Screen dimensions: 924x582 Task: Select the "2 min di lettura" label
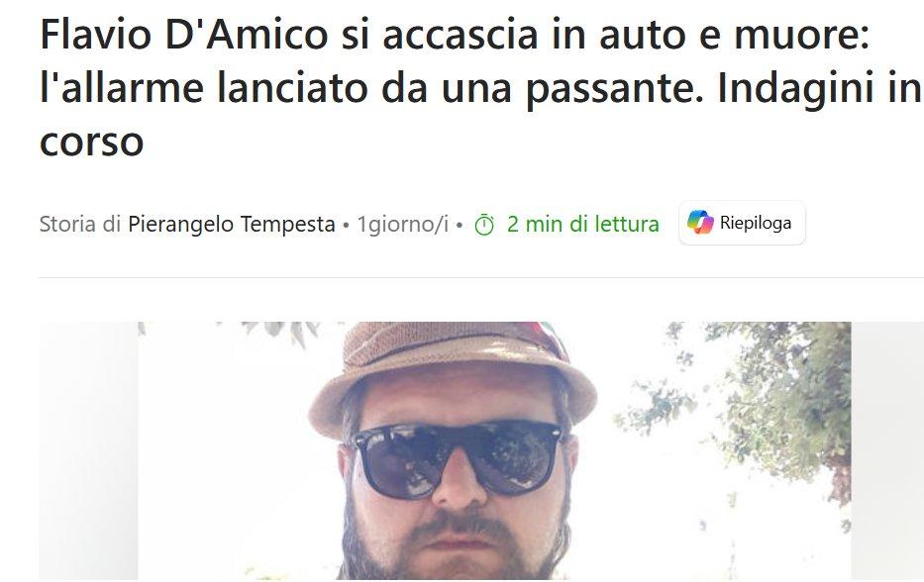pos(582,224)
